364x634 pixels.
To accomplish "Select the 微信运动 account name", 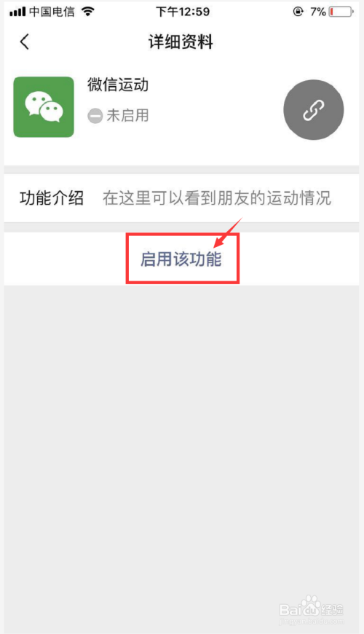I will [118, 85].
